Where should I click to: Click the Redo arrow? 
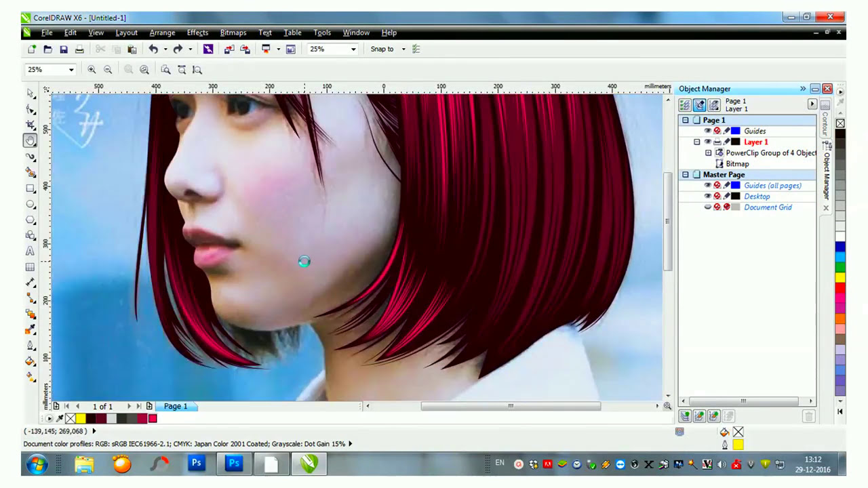[178, 49]
